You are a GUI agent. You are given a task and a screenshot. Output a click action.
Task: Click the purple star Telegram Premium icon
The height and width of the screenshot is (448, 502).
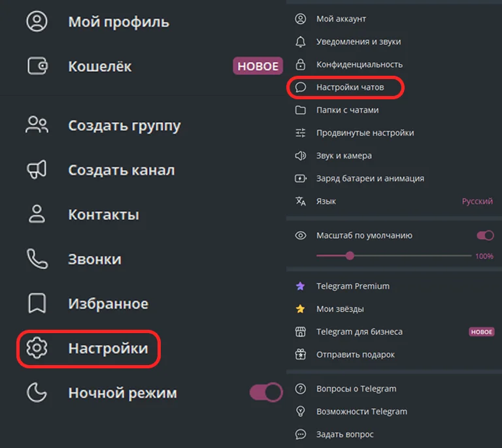[301, 286]
